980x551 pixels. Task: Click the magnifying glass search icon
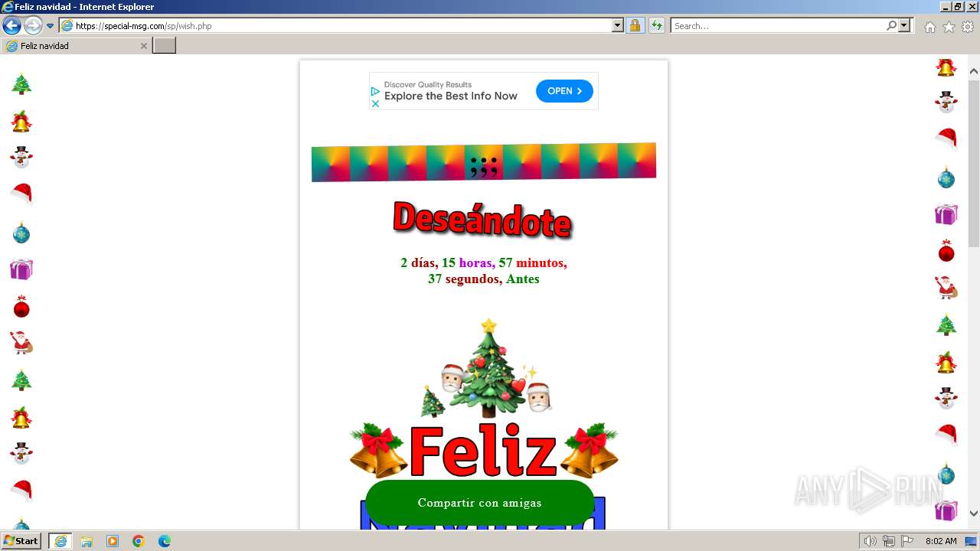click(891, 25)
